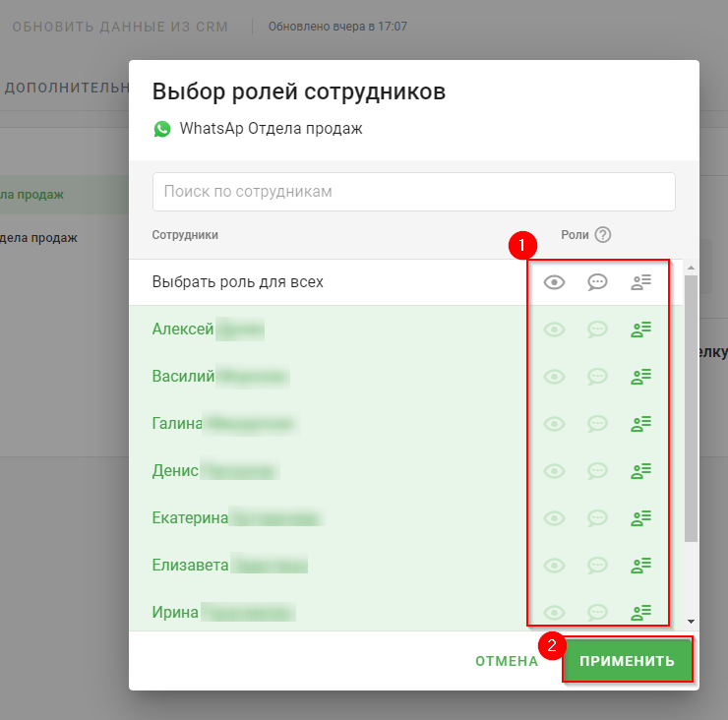Set responsible role for all employees
Screen dimensions: 728x720
[x=641, y=282]
